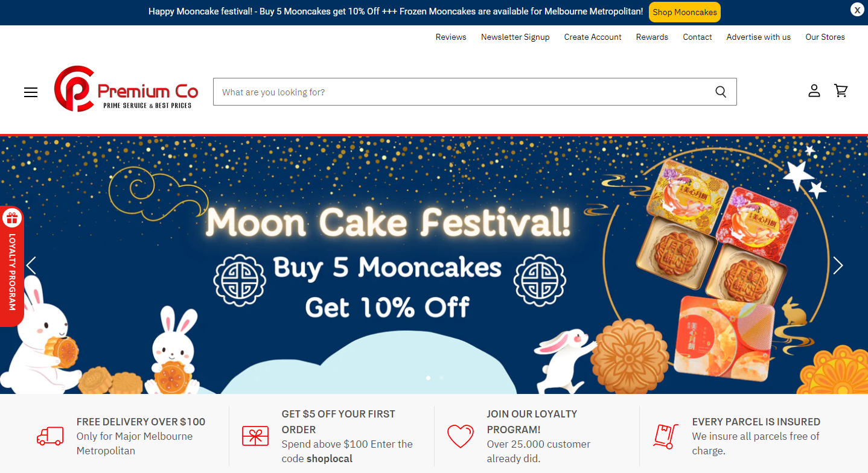Click the search magnifier icon
The width and height of the screenshot is (868, 473).
[x=721, y=92]
